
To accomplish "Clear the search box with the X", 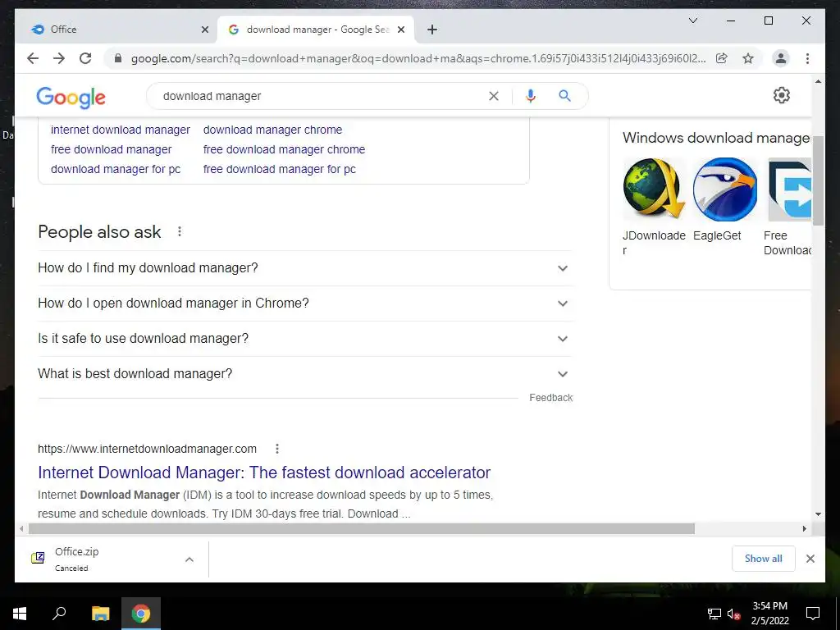I will tap(493, 96).
